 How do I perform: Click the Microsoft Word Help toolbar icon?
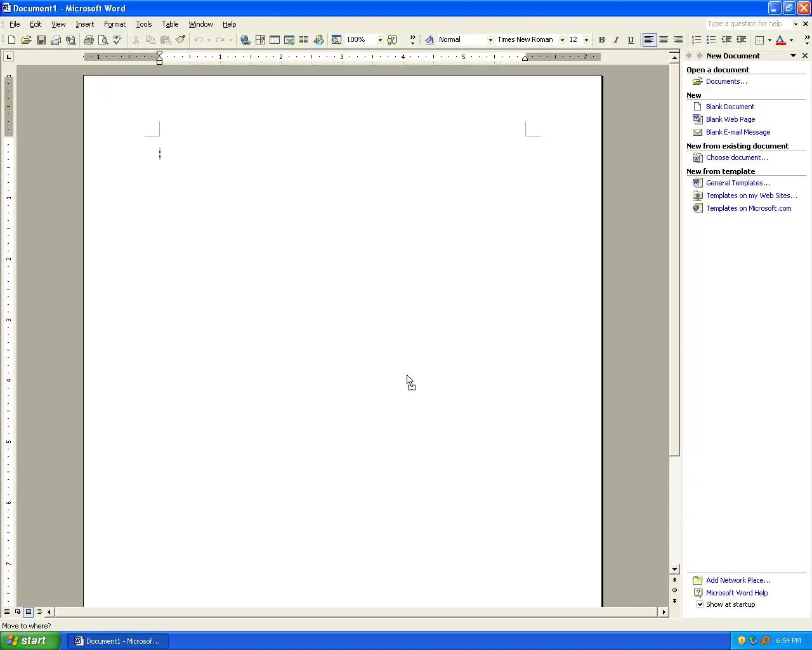[392, 40]
